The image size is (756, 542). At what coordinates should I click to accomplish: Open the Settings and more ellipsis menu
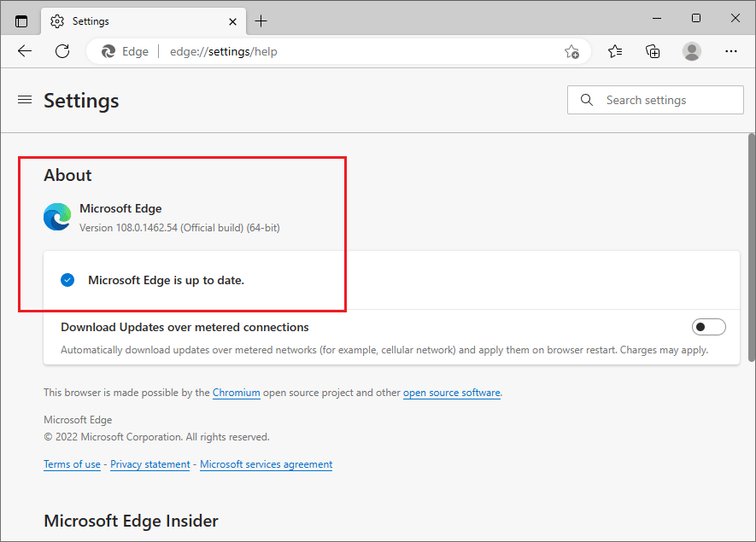pos(731,51)
